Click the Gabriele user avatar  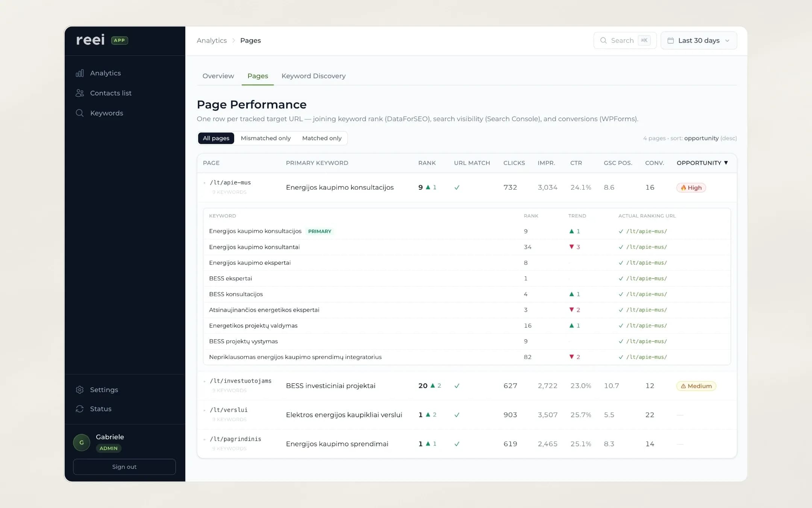82,443
